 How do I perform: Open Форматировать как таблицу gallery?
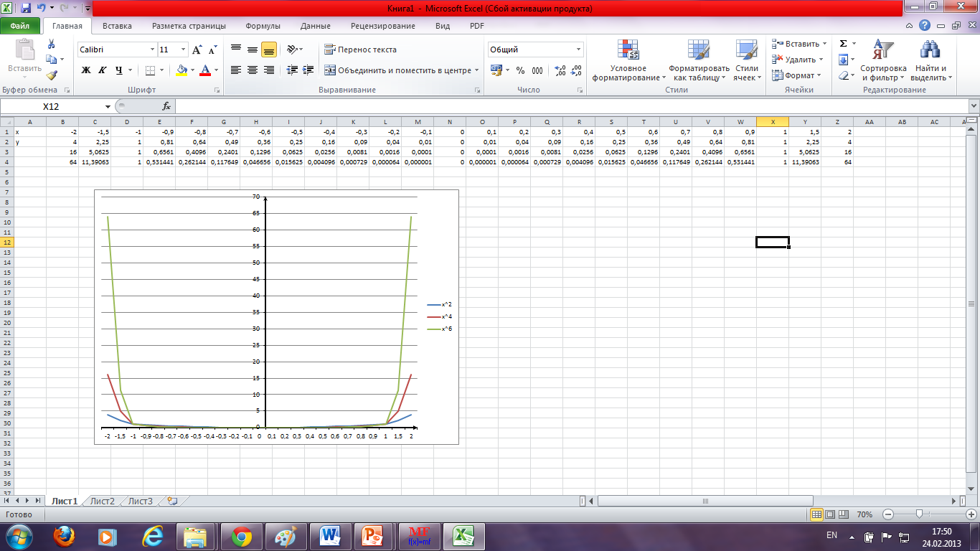pyautogui.click(x=699, y=60)
